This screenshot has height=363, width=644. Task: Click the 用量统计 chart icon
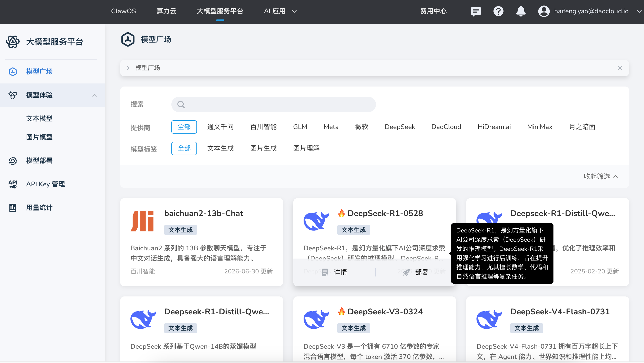click(13, 208)
